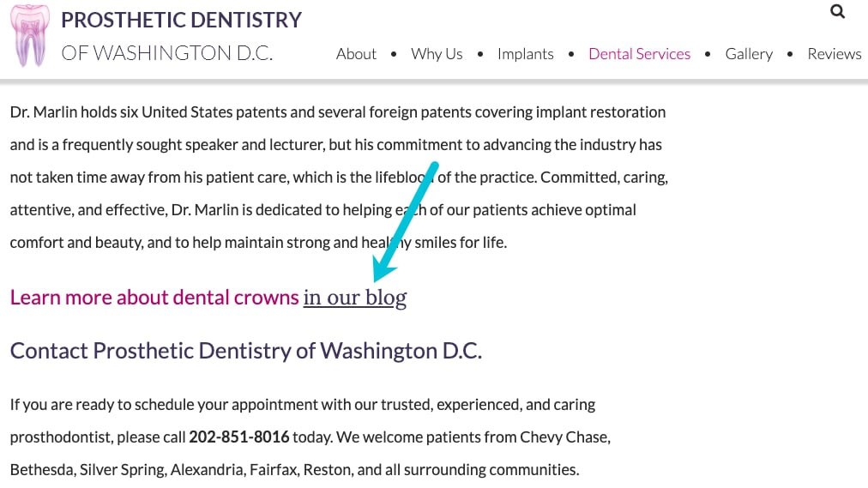Click the line listing Bethesda and Silver Spring
The height and width of the screenshot is (488, 868).
click(294, 470)
